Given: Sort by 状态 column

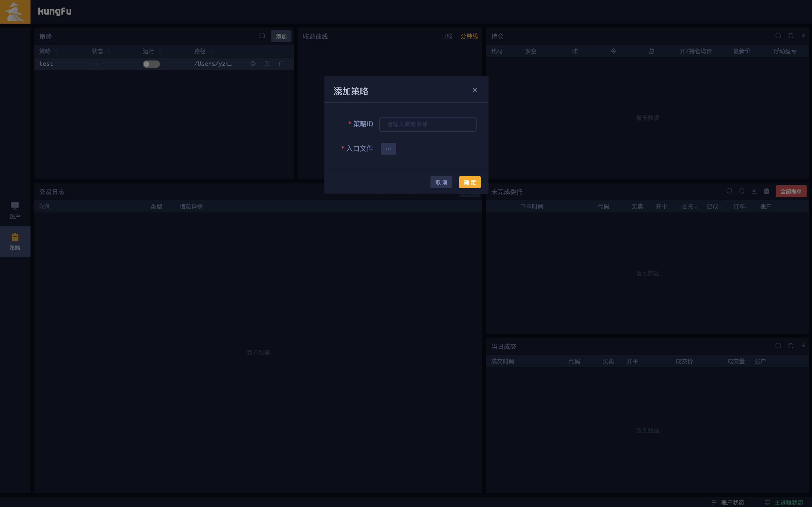Looking at the screenshot, I should 109,51.
